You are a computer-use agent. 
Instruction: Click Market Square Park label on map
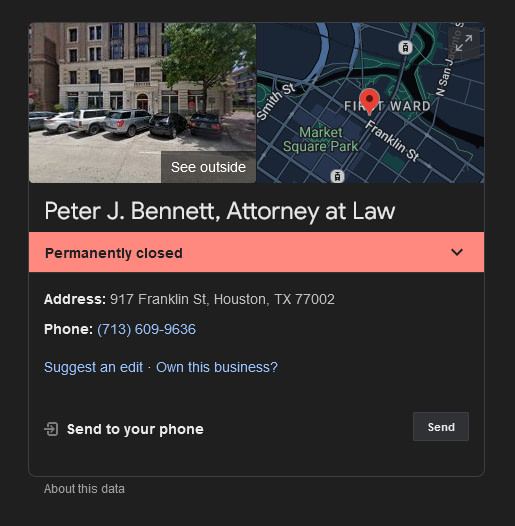320,140
